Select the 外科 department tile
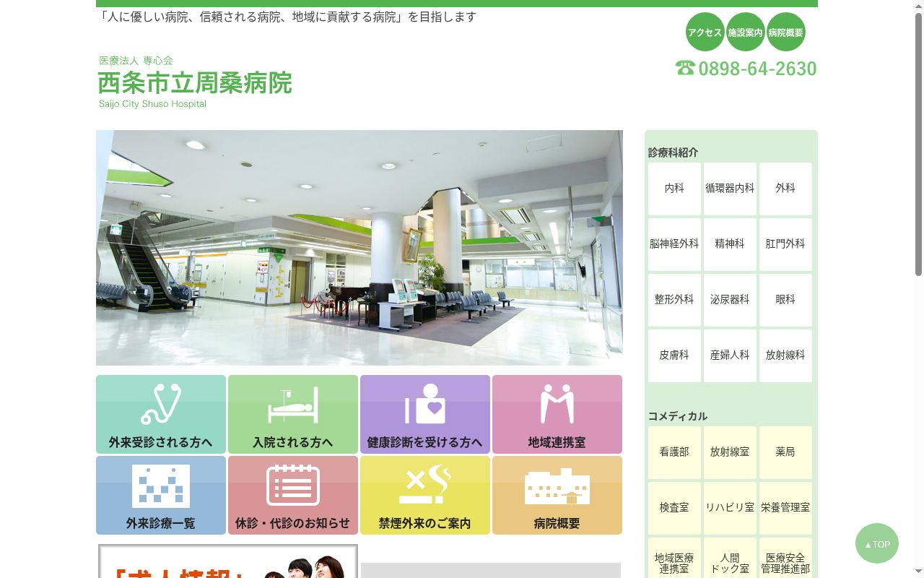 click(x=785, y=189)
